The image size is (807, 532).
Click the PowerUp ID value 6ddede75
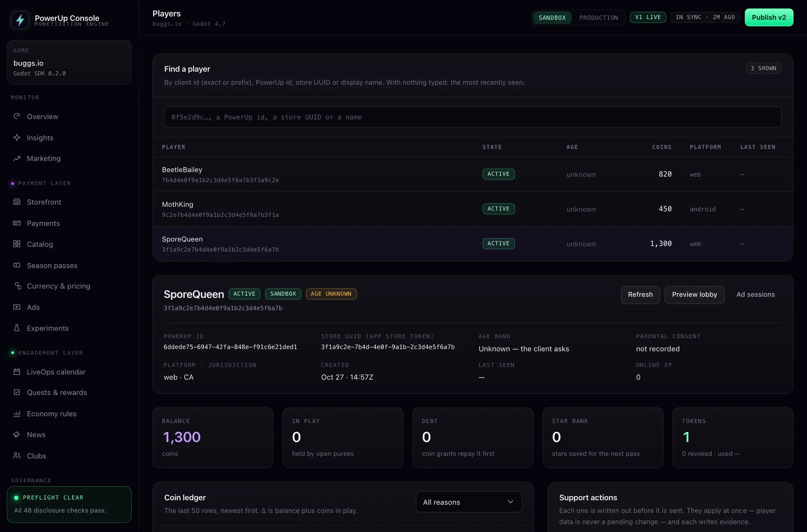(x=230, y=347)
